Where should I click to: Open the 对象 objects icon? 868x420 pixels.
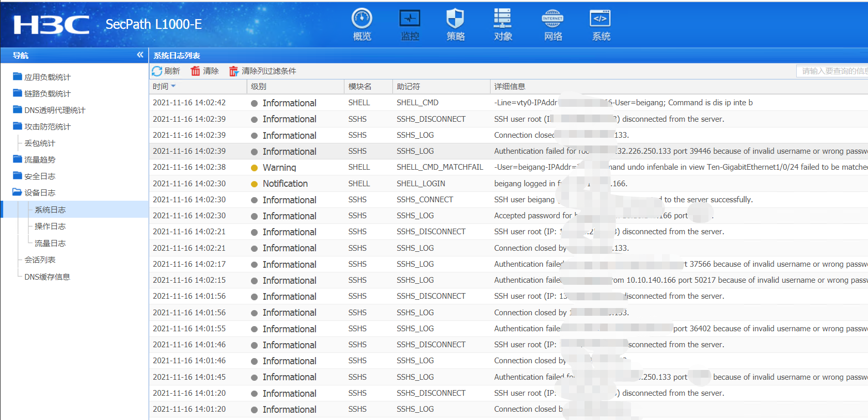coord(502,19)
